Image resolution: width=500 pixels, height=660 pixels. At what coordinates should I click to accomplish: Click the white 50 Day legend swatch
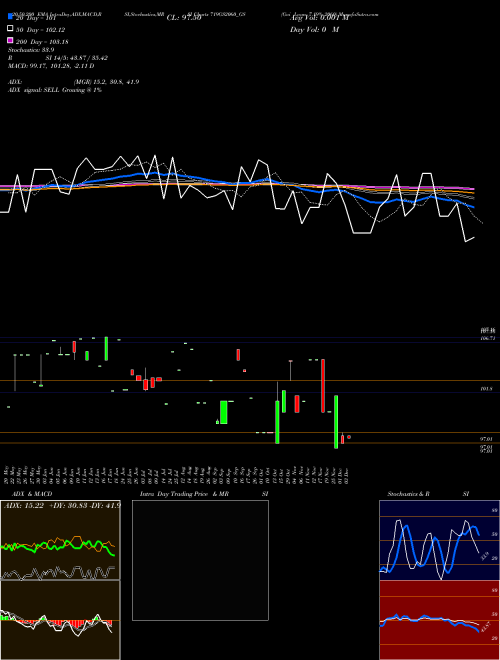tap(10, 28)
